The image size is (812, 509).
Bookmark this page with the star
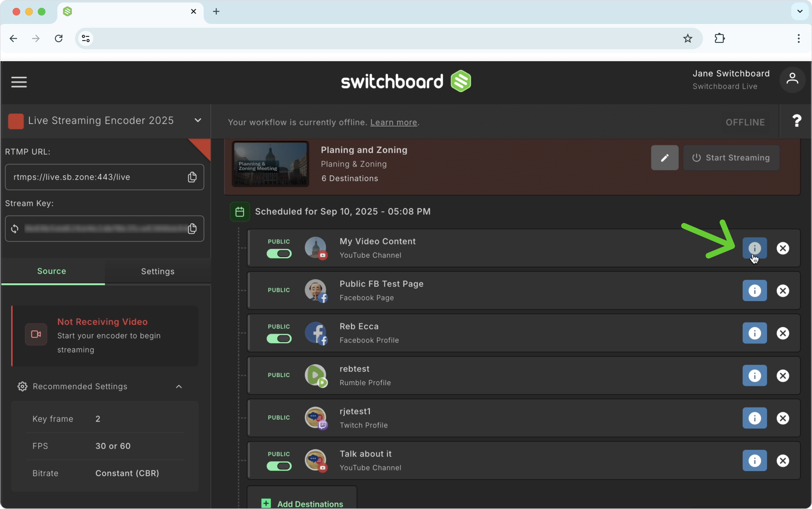pyautogui.click(x=687, y=38)
